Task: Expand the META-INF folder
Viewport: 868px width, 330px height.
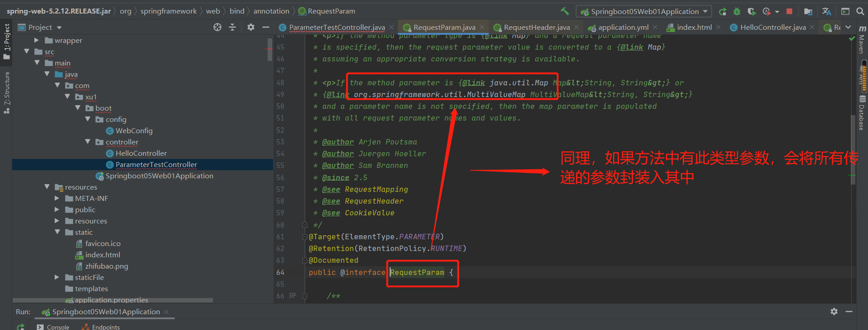Action: point(57,198)
